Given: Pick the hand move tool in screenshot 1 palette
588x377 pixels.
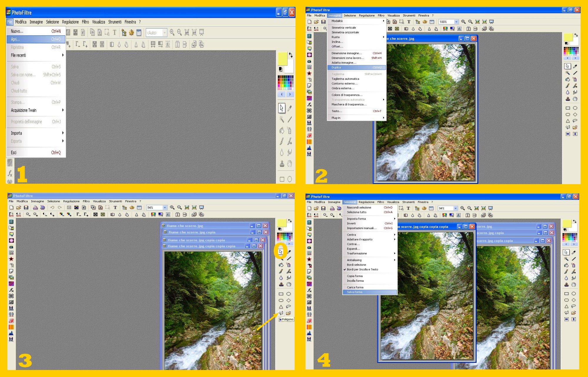Looking at the screenshot, I should pyautogui.click(x=290, y=164).
